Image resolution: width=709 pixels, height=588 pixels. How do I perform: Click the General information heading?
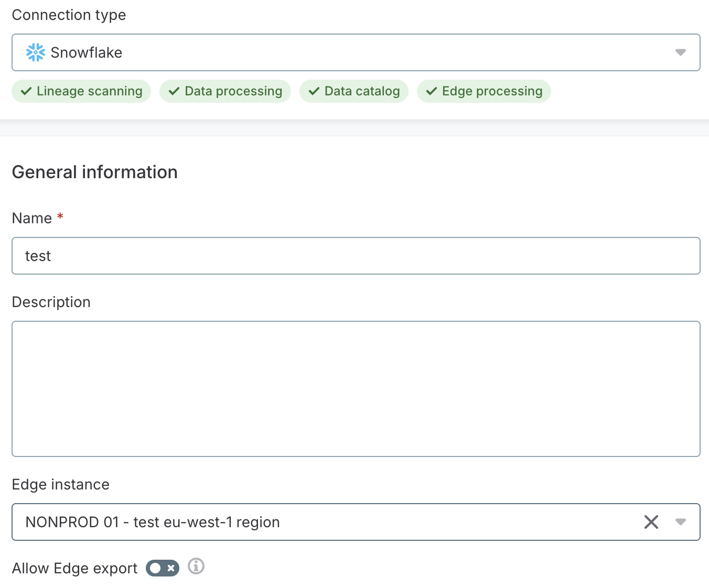95,172
